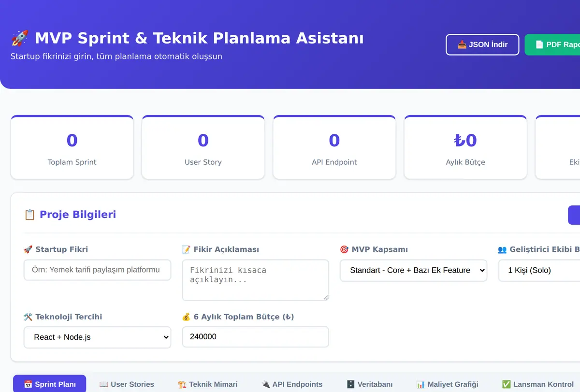Switch to the Sprint Planı tab
580x392 pixels.
(50, 384)
